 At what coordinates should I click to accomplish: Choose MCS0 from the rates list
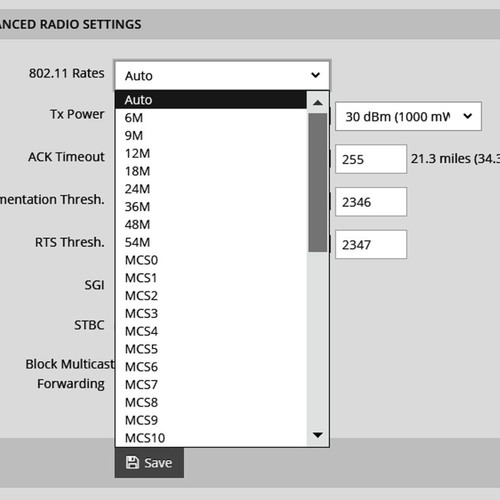coord(211,260)
